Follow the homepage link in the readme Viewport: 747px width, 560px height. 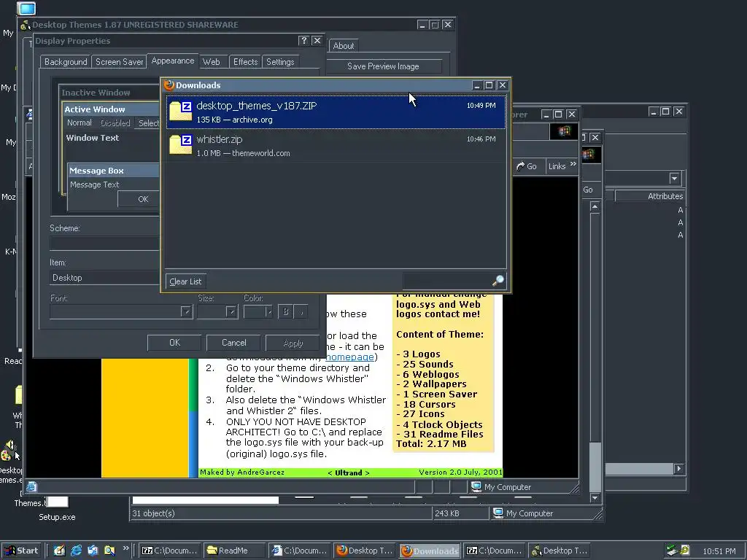[x=350, y=357]
